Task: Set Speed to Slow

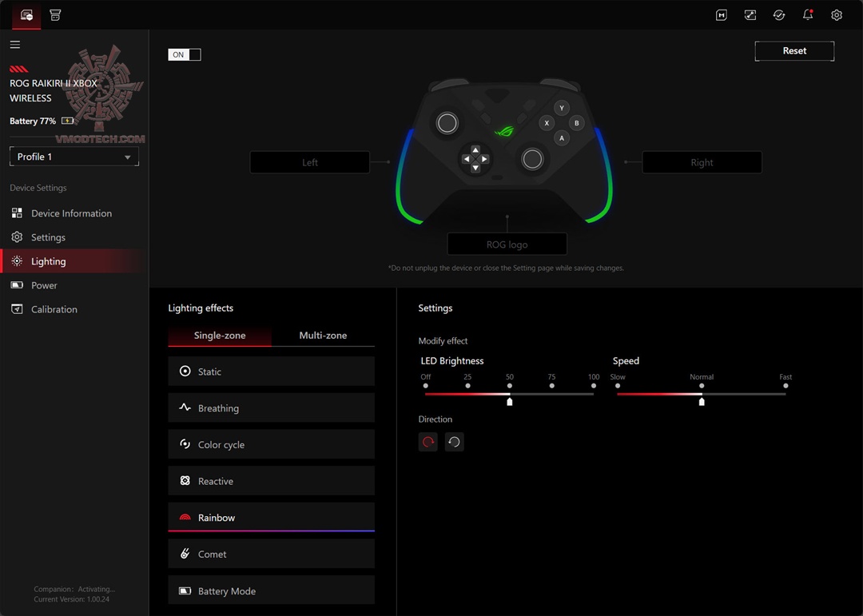Action: (618, 386)
